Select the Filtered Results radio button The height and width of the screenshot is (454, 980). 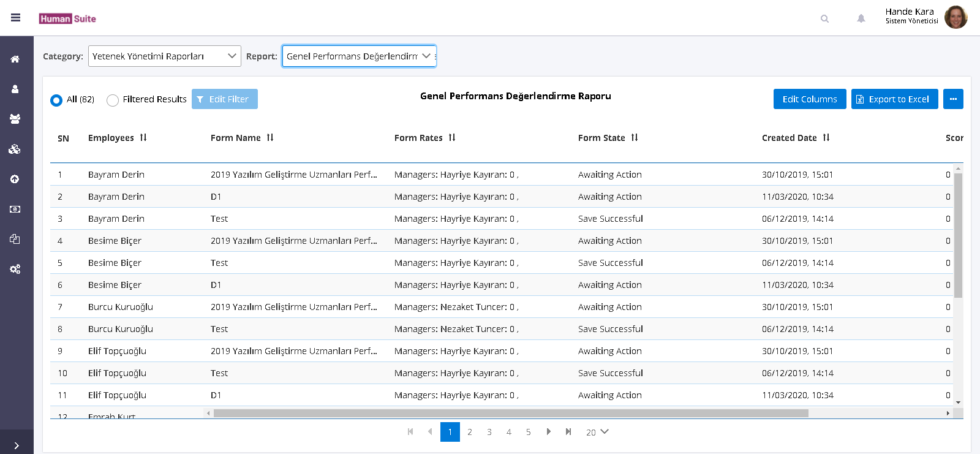coord(113,100)
